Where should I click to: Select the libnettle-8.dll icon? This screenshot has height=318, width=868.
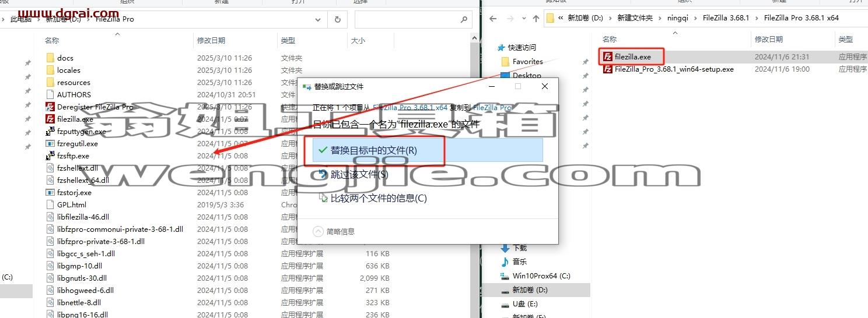50,302
